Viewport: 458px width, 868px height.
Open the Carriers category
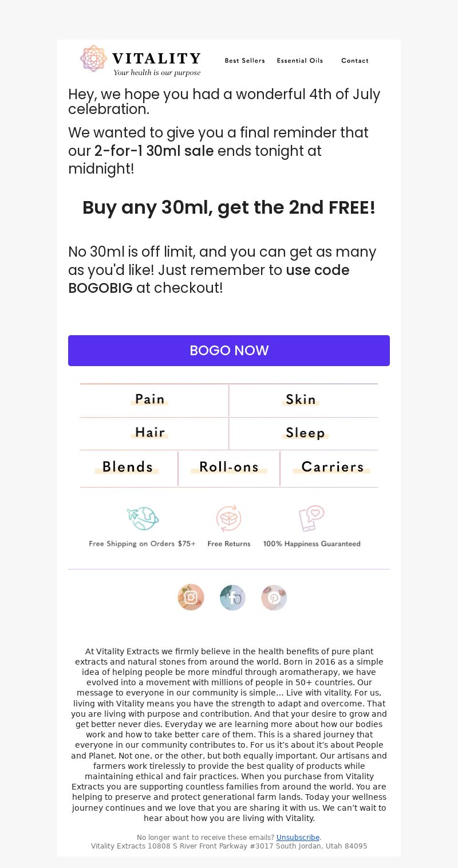click(x=333, y=467)
